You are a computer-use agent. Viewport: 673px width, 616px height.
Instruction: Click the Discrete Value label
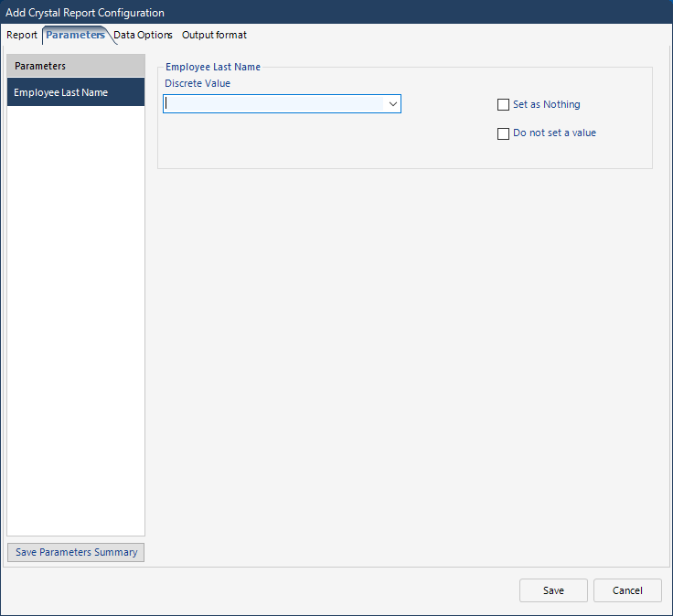click(198, 83)
